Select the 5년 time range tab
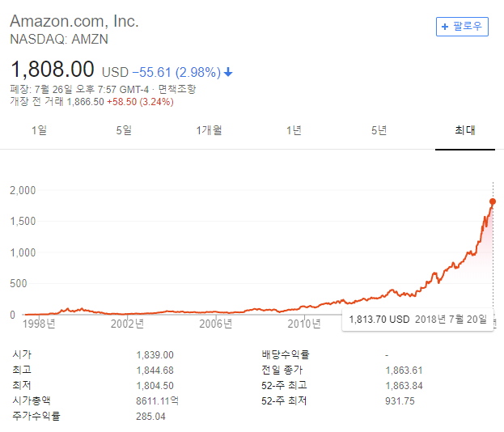Screen dimensions: 504x432 click(379, 130)
